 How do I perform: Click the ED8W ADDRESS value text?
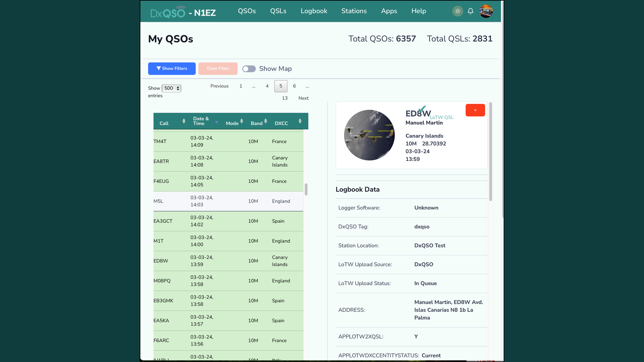coord(449,310)
